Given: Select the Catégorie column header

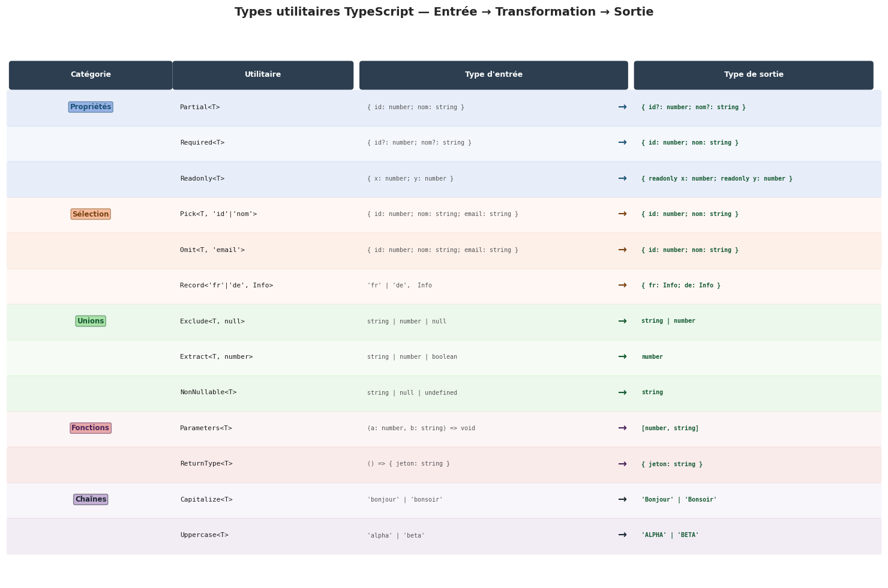Looking at the screenshot, I should coord(91,75).
